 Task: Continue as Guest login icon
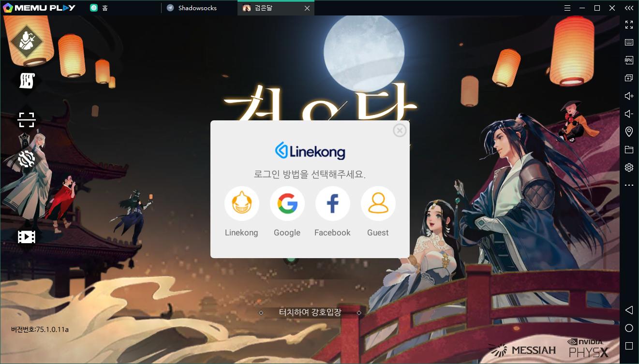[378, 204]
